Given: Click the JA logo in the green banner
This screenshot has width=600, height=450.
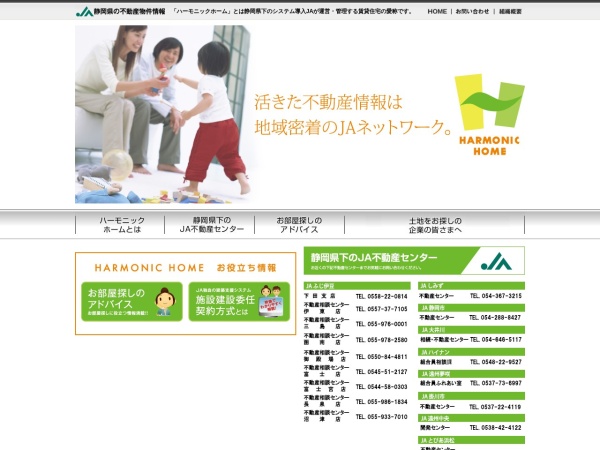Looking at the screenshot, I should click(496, 261).
